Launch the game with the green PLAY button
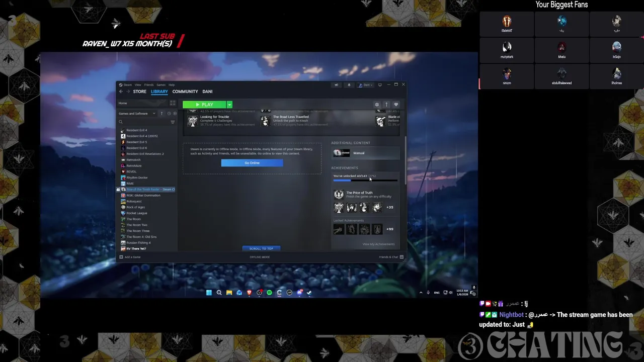This screenshot has height=362, width=644. coord(204,105)
